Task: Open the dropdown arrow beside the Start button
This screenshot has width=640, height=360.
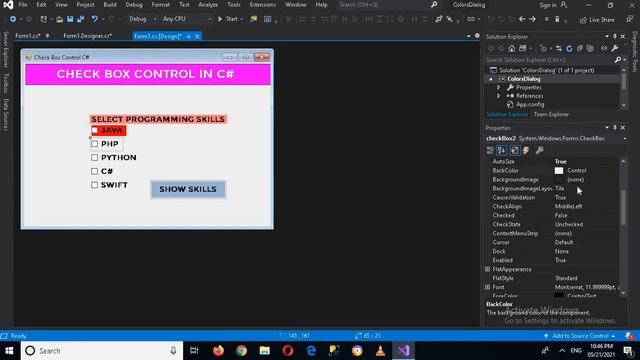Action: 242,19
